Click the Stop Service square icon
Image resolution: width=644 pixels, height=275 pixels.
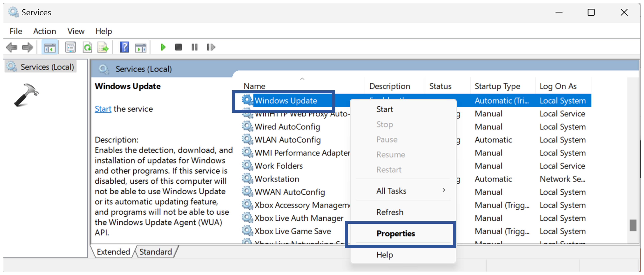pos(178,47)
